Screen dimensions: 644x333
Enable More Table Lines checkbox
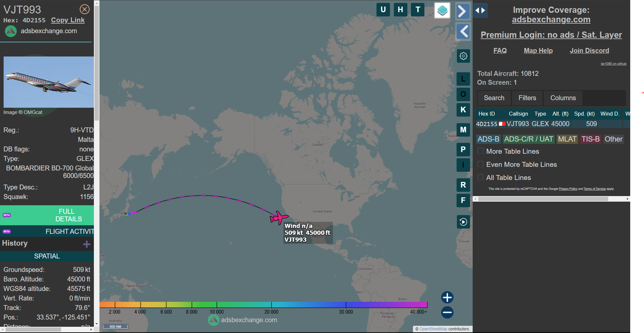click(481, 151)
